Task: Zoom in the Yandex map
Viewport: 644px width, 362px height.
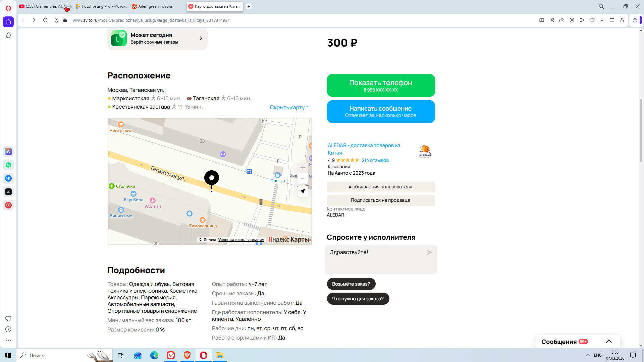Action: [x=303, y=168]
